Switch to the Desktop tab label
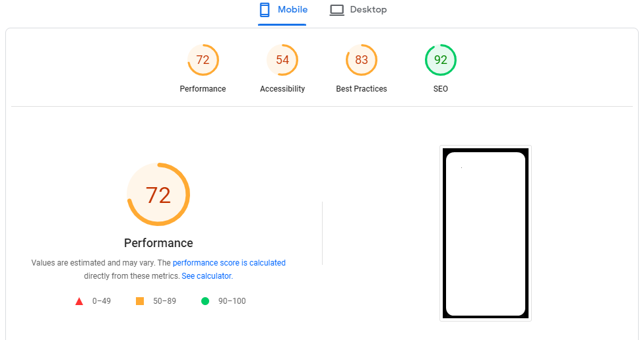This screenshot has height=340, width=644. [368, 10]
